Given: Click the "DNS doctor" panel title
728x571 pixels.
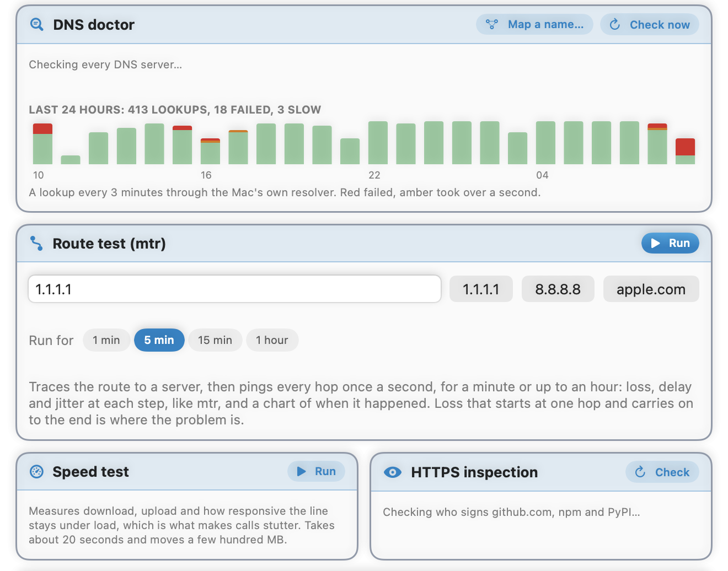Looking at the screenshot, I should click(94, 25).
